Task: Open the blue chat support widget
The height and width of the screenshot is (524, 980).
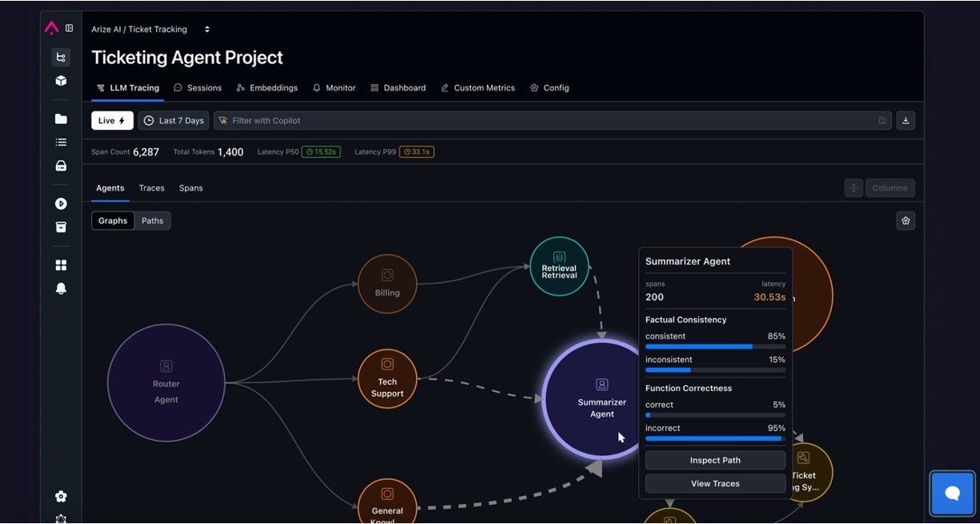Action: 952,494
